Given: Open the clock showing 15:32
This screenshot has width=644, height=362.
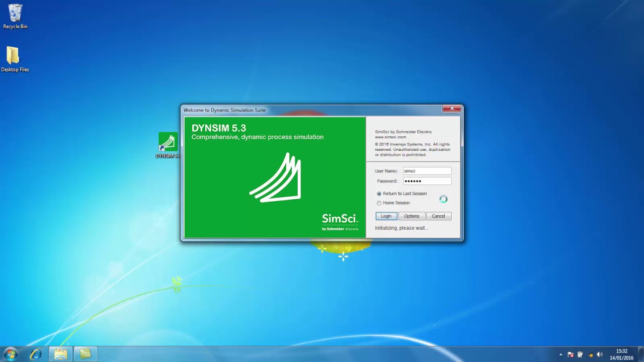Looking at the screenshot, I should pyautogui.click(x=622, y=354).
